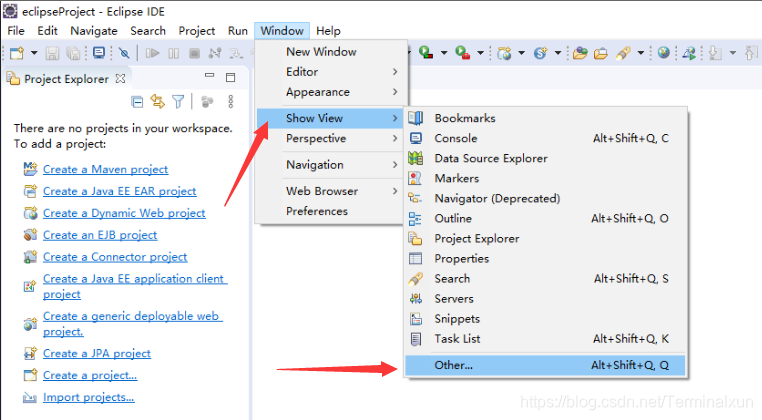
Task: Click Create a Dynamic Web project link
Action: pos(124,213)
